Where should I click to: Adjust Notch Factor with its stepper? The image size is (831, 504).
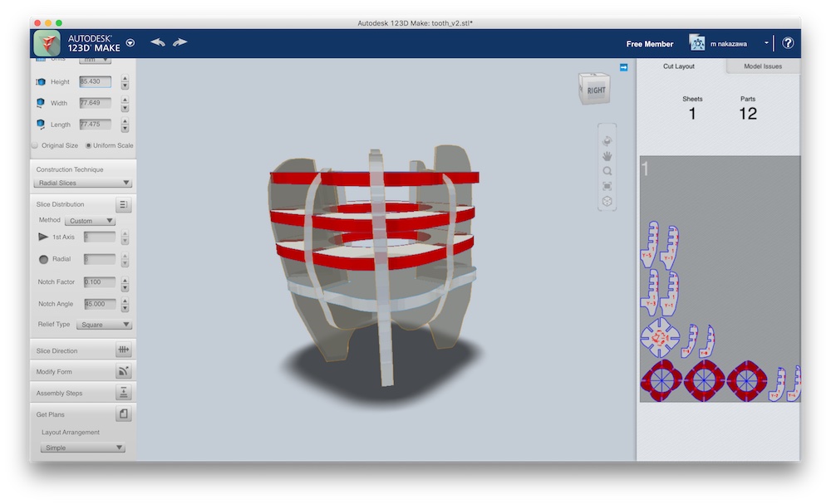click(x=125, y=284)
